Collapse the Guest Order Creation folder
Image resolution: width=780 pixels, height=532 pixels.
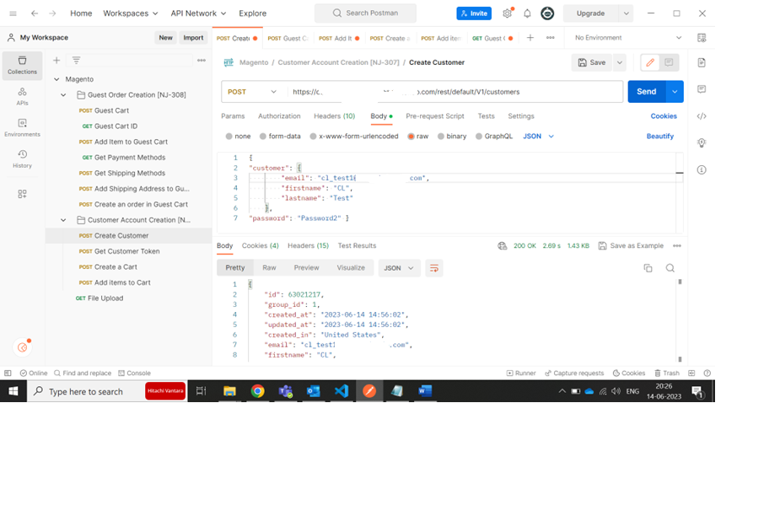click(63, 95)
